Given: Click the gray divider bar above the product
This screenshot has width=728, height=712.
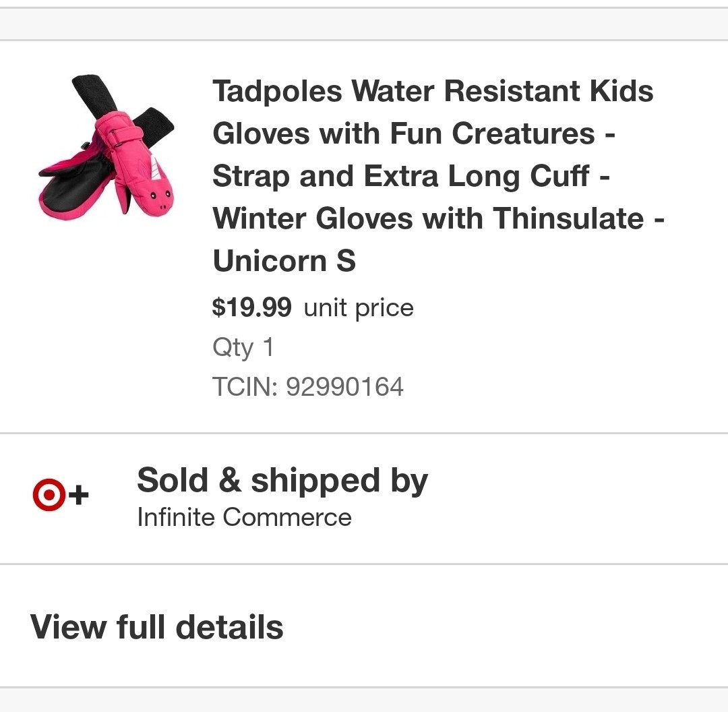Looking at the screenshot, I should coord(364,24).
